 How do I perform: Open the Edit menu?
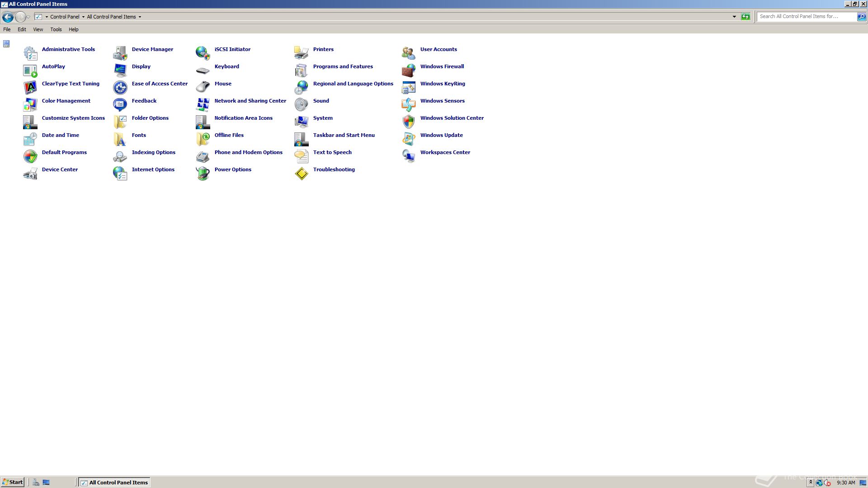click(x=22, y=29)
